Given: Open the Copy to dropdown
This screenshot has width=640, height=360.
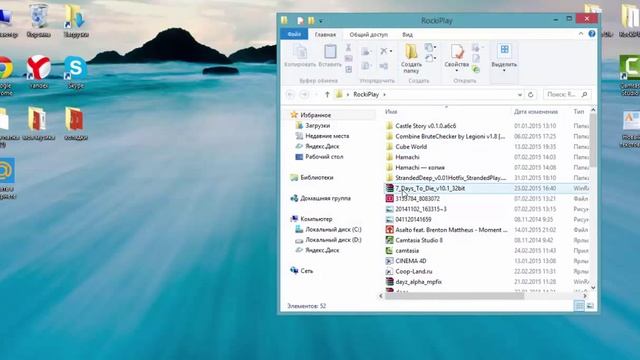Looking at the screenshot, I should click(x=366, y=66).
